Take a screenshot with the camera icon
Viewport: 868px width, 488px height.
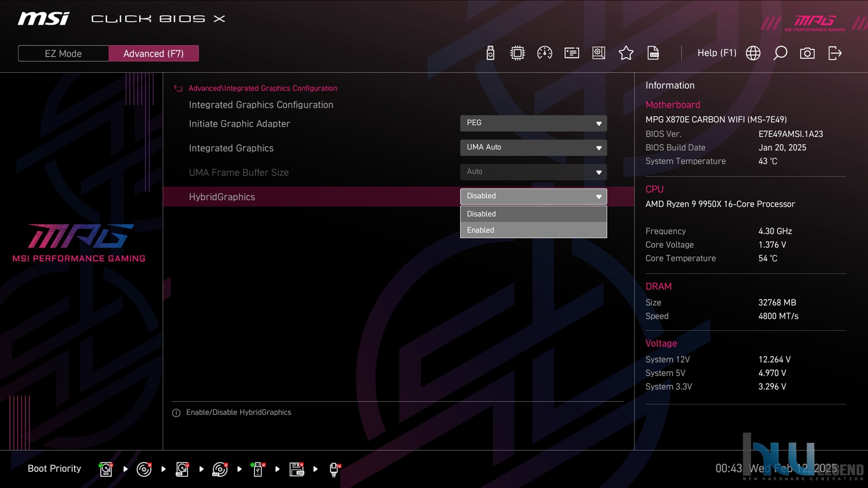click(807, 53)
